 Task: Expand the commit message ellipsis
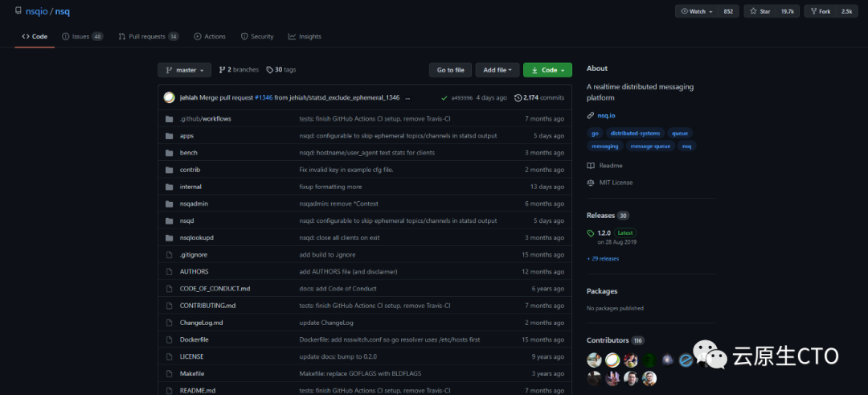408,98
